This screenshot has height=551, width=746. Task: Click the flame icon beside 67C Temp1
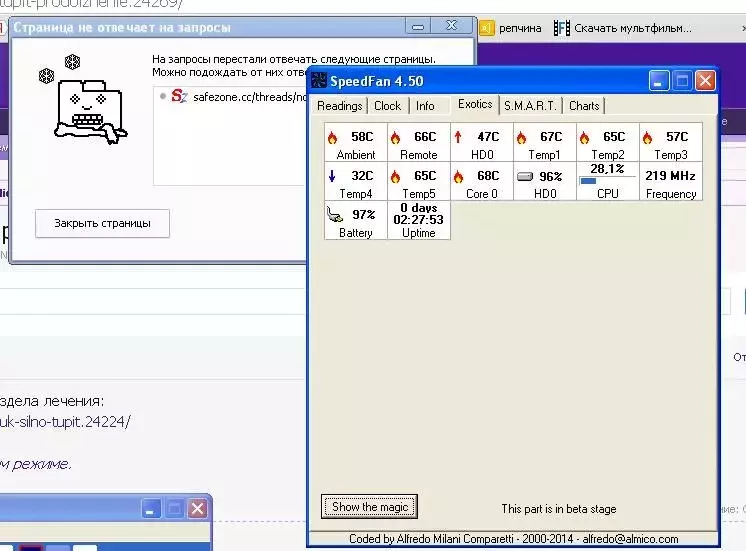coord(521,138)
